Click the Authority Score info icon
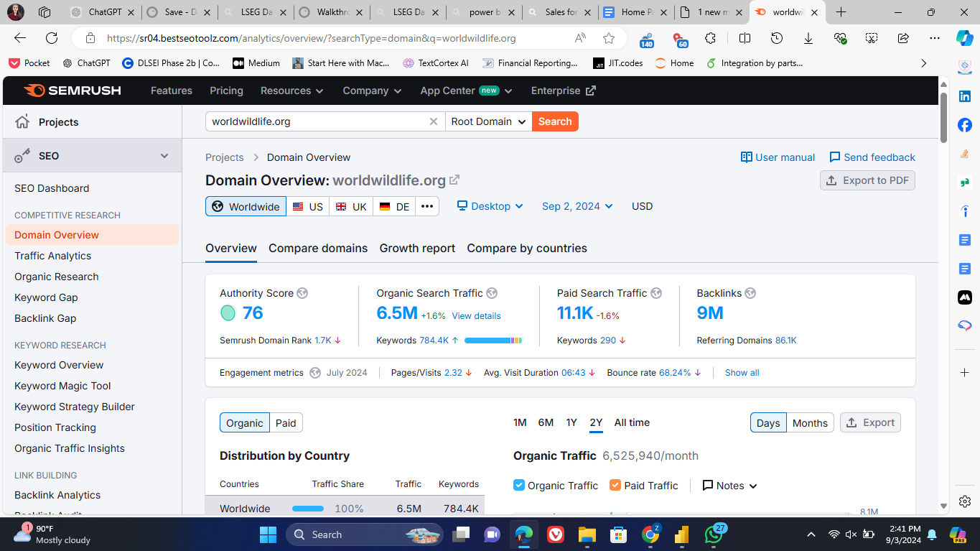This screenshot has width=980, height=551. tap(302, 293)
